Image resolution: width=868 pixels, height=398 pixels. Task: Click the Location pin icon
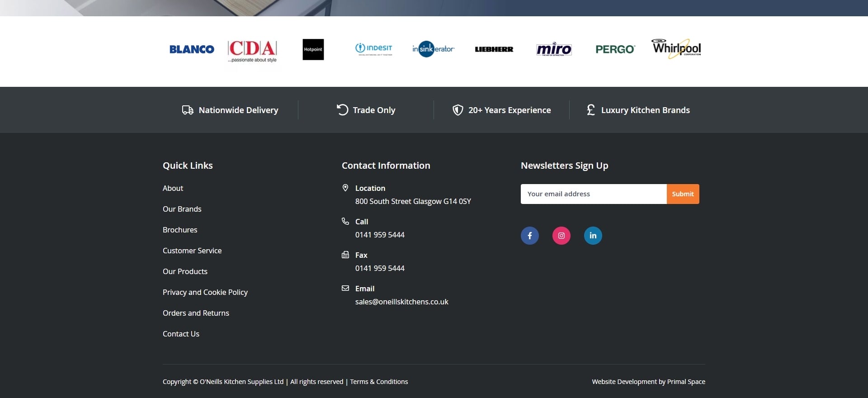coord(345,188)
